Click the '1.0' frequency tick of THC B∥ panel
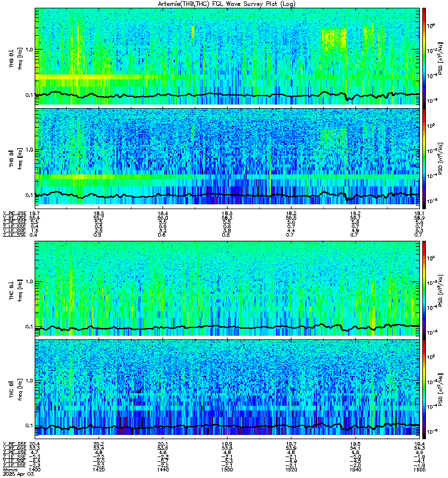This screenshot has width=448, height=478. coord(29,381)
